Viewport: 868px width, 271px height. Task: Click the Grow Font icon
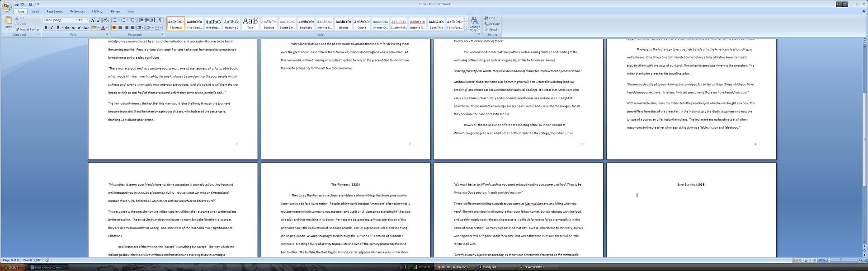pyautogui.click(x=93, y=20)
